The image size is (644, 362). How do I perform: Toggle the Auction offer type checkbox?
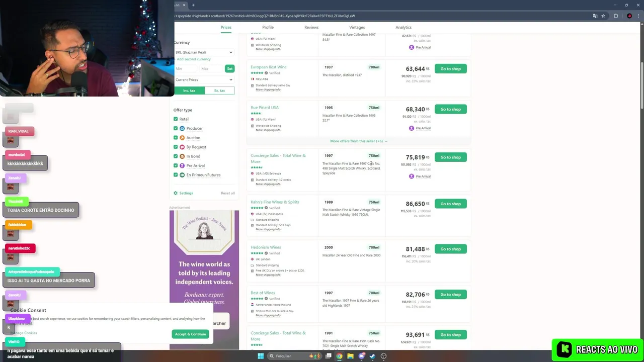(176, 137)
